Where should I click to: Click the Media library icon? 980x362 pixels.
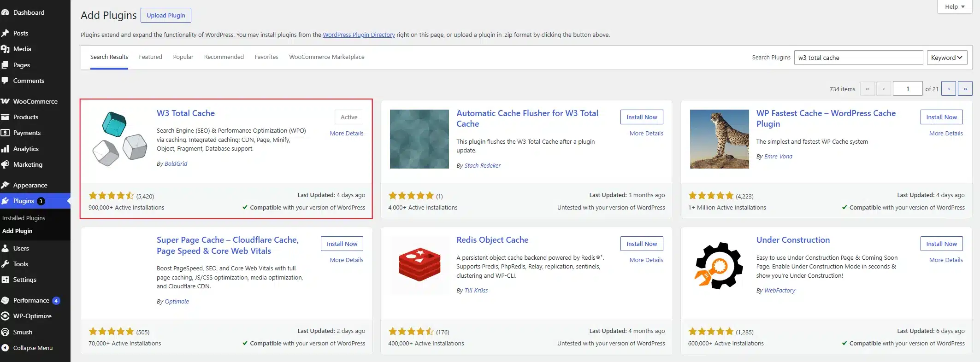[x=5, y=49]
